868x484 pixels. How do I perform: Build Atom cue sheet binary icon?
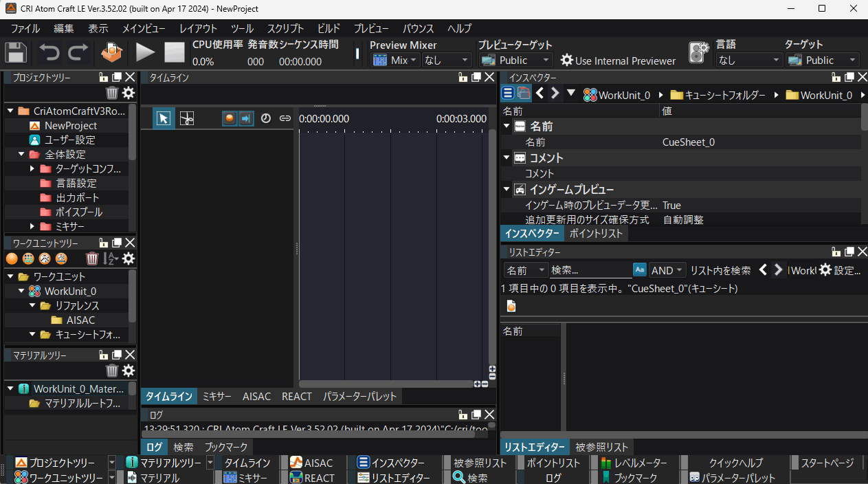pos(112,53)
